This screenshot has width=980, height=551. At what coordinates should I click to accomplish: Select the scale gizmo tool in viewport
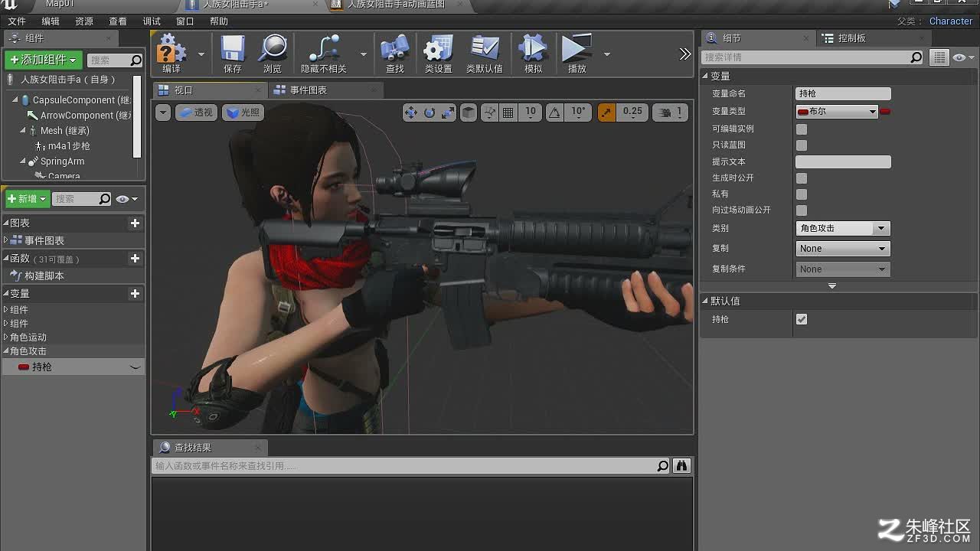(x=448, y=112)
